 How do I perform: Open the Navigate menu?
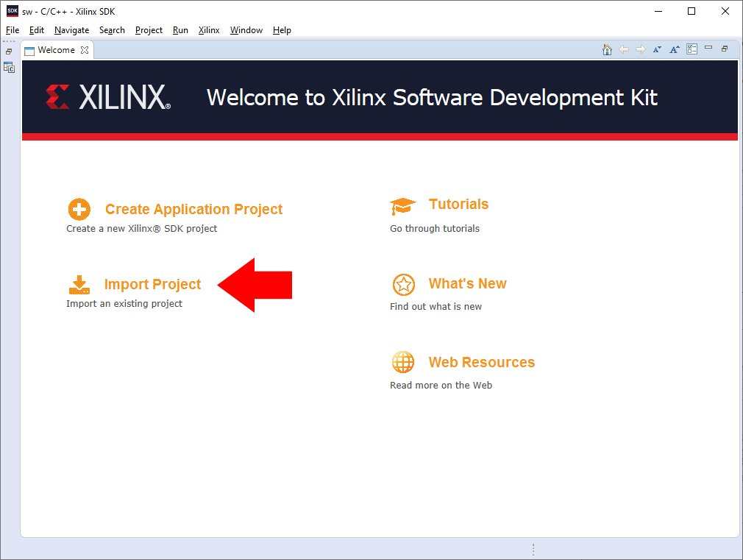pyautogui.click(x=71, y=30)
